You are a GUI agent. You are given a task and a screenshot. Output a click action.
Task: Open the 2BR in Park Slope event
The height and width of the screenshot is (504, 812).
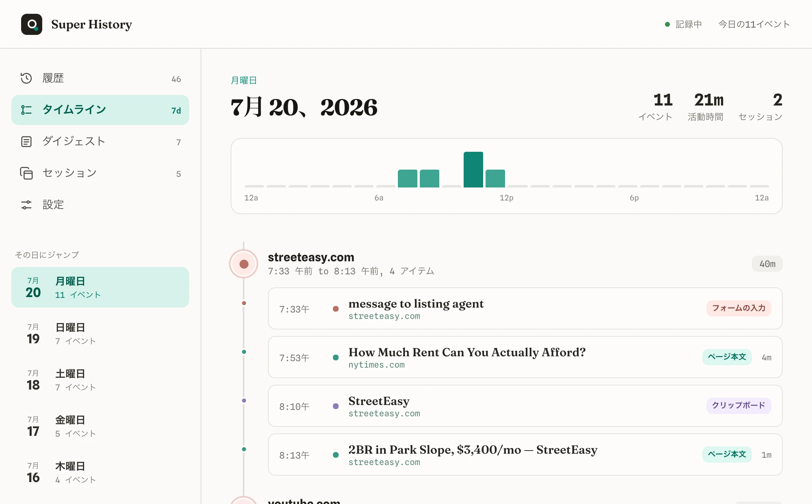525,454
